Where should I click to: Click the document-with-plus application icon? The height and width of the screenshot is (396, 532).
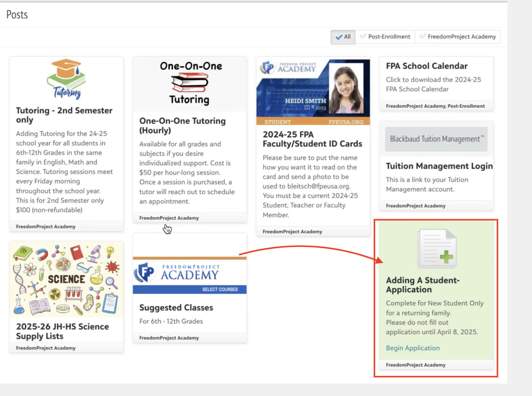click(437, 249)
